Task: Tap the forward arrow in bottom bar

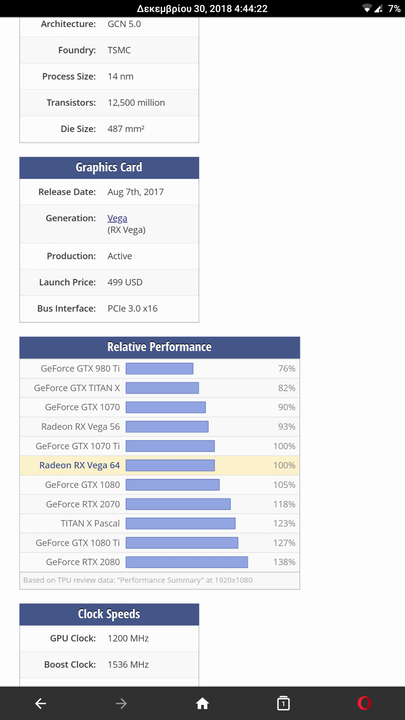Action: point(121,703)
